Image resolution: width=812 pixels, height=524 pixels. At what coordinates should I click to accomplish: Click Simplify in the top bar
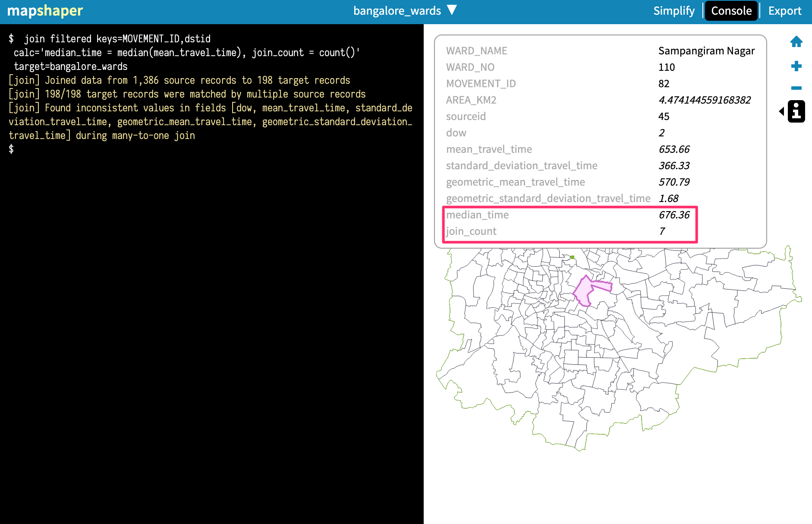pos(674,10)
